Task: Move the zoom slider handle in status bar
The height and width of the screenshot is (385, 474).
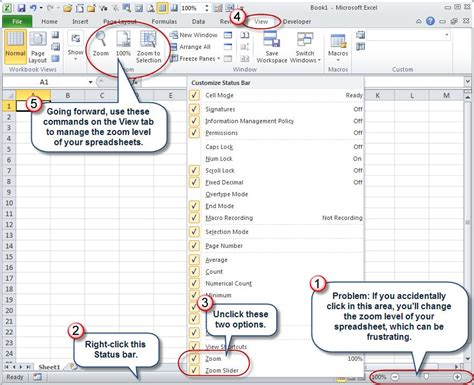Action: pos(426,377)
